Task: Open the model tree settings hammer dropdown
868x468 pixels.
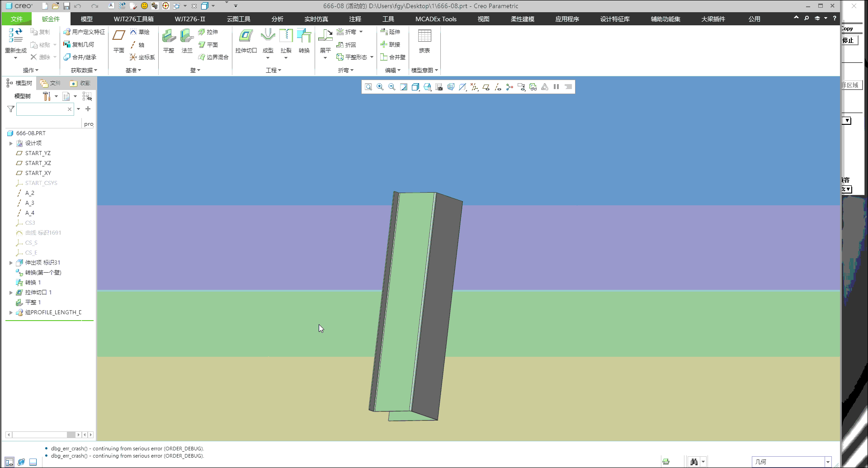Action: [56, 96]
